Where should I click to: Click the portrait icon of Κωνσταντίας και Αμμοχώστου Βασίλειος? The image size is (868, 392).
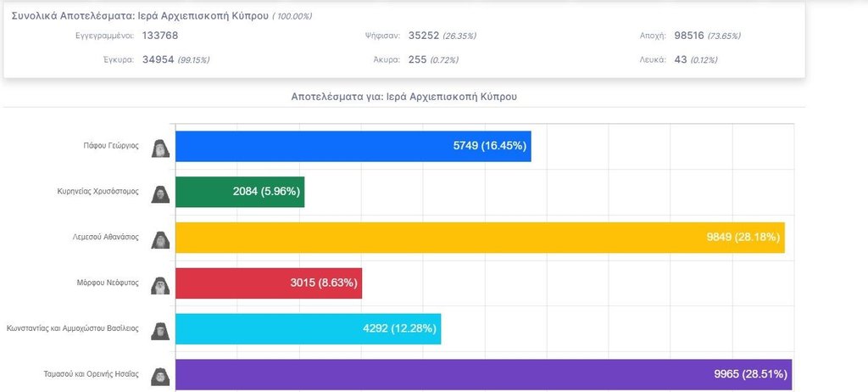tap(160, 331)
